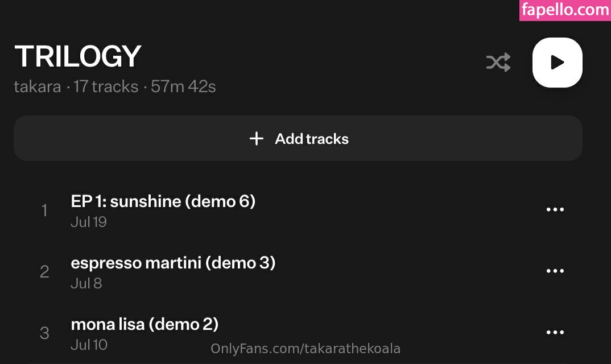Screen dimensions: 611x364
Task: Open the three-dot menu for mona lisa
Action: (x=555, y=333)
